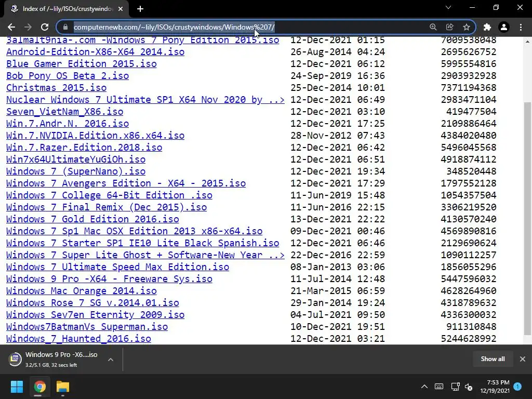The width and height of the screenshot is (532, 399).
Task: Close the downloads bar
Action: tap(523, 359)
